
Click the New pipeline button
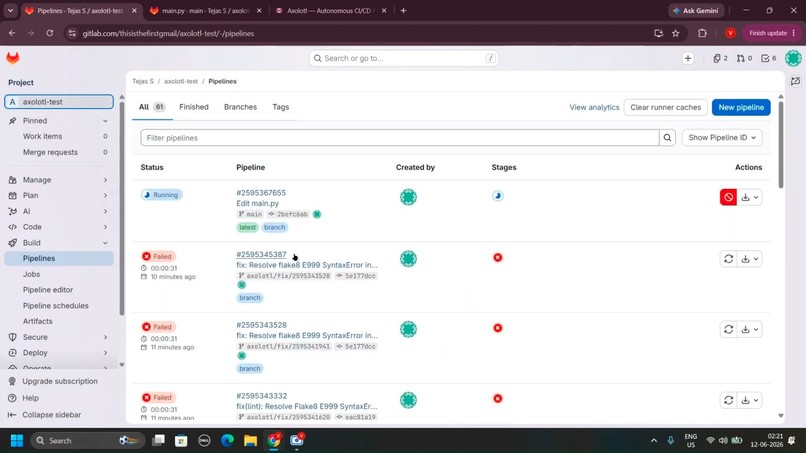click(x=741, y=107)
